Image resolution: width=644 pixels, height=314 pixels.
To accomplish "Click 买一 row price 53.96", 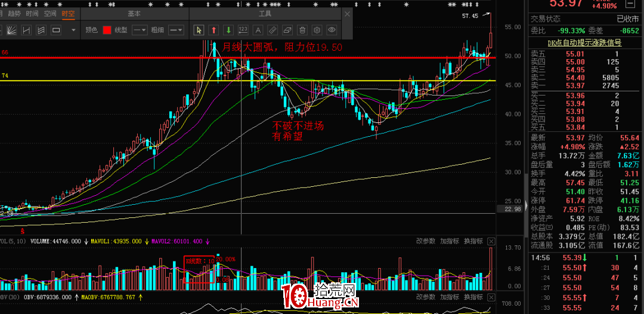I will click(574, 96).
